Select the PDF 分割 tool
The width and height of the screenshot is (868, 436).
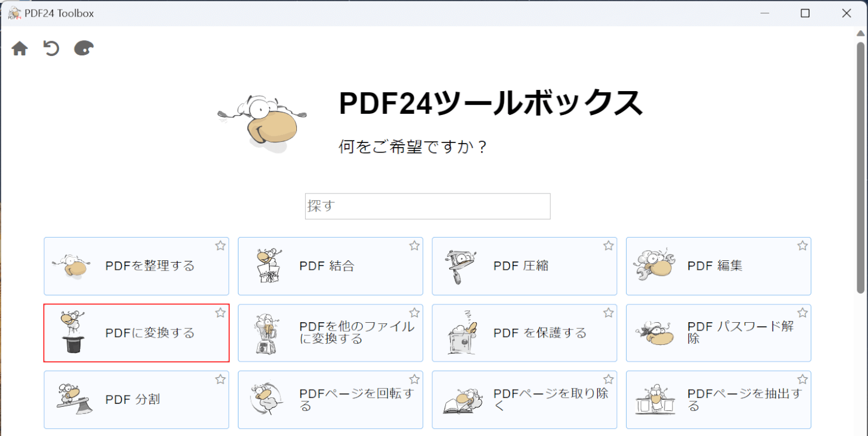[137, 400]
